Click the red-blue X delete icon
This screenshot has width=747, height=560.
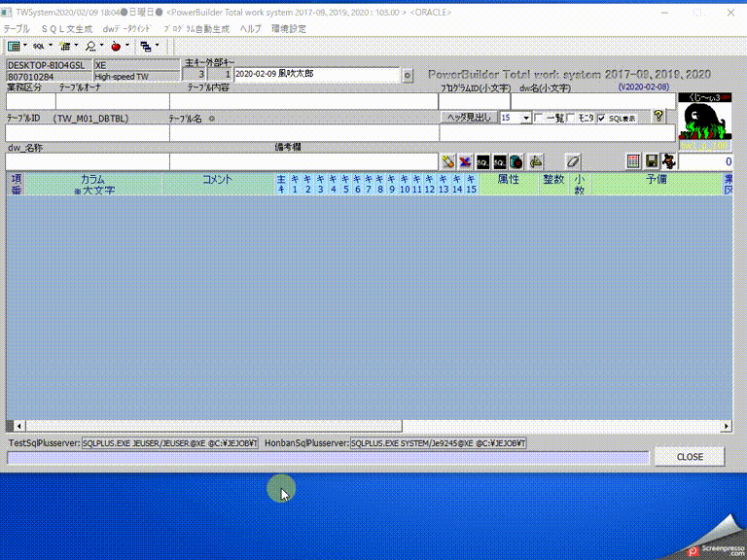(x=465, y=162)
